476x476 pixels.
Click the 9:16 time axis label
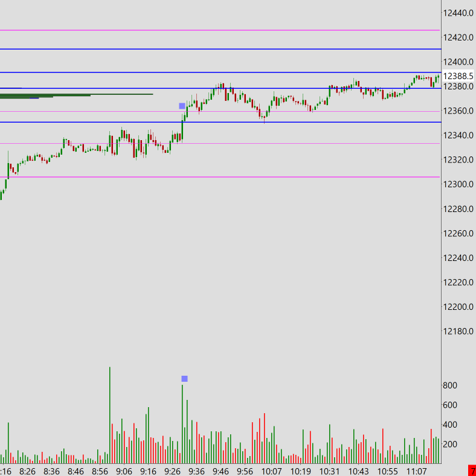coord(148,471)
